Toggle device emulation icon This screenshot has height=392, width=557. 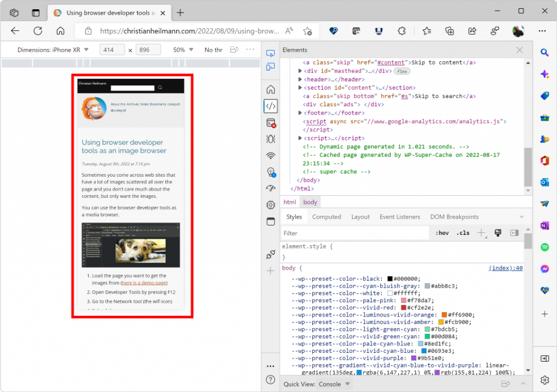[270, 67]
